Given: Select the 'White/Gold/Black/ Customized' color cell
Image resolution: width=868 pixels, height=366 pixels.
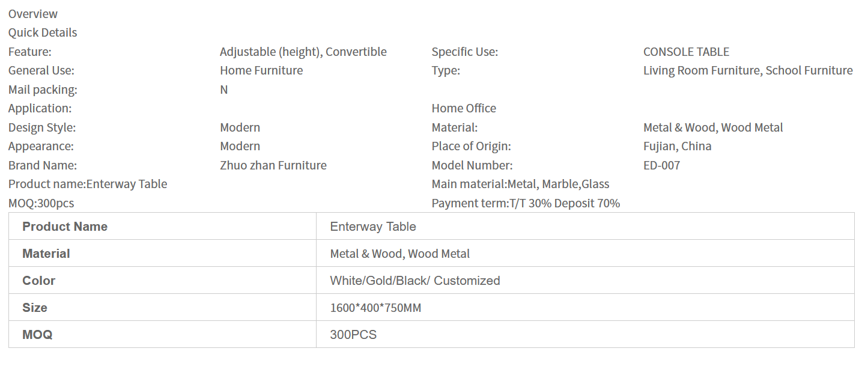Looking at the screenshot, I should coord(414,281).
